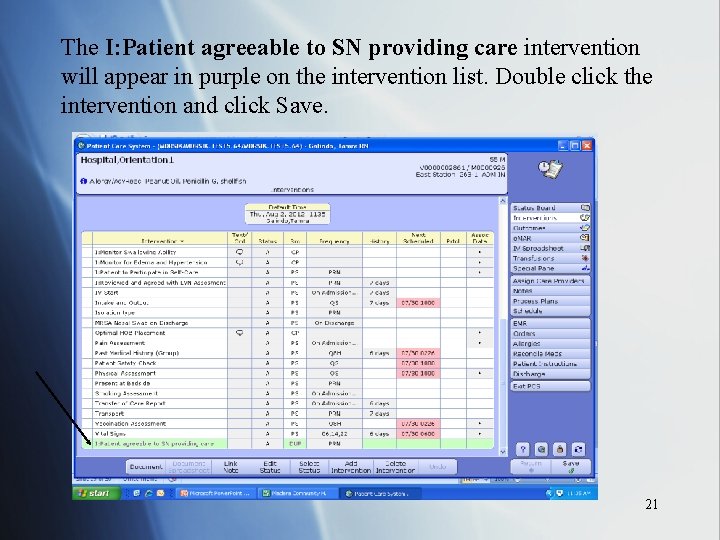Screen dimensions: 720x540
Task: Click Select Status in bottom toolbar
Action: pos(309,467)
